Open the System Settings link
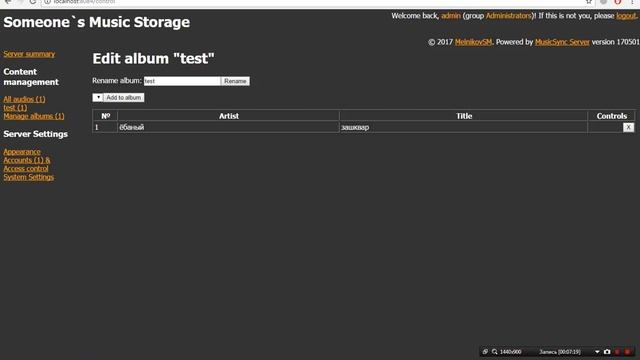Screen dimensions: 640x360 (x=29, y=177)
